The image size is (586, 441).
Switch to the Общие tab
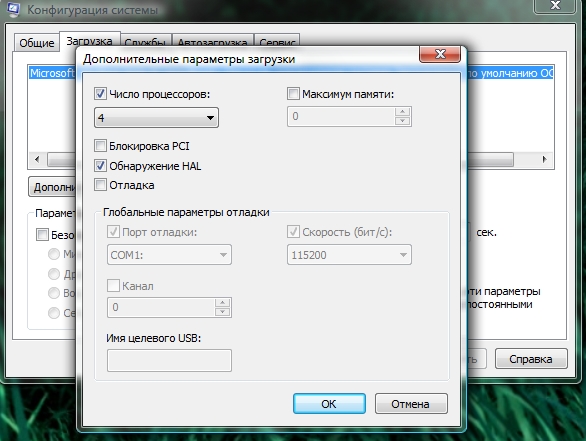(x=37, y=43)
